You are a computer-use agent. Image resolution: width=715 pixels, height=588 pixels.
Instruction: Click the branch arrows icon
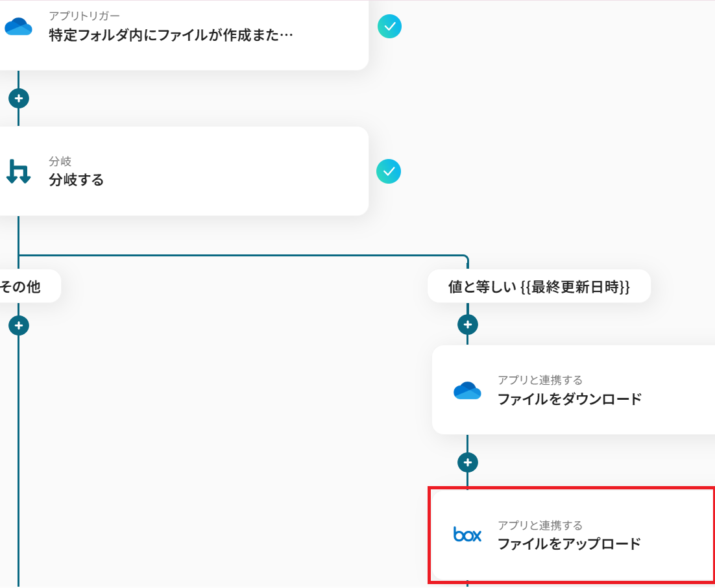[18, 171]
